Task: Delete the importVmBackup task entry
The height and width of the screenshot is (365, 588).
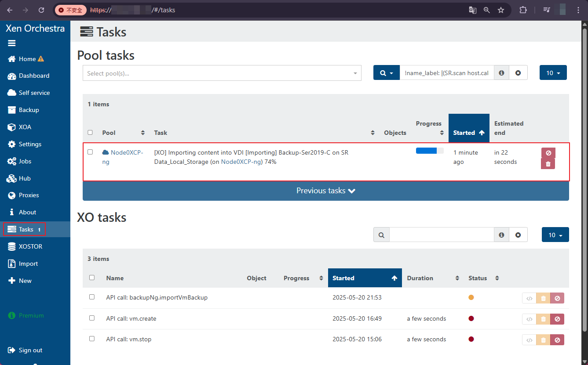Action: tap(543, 298)
